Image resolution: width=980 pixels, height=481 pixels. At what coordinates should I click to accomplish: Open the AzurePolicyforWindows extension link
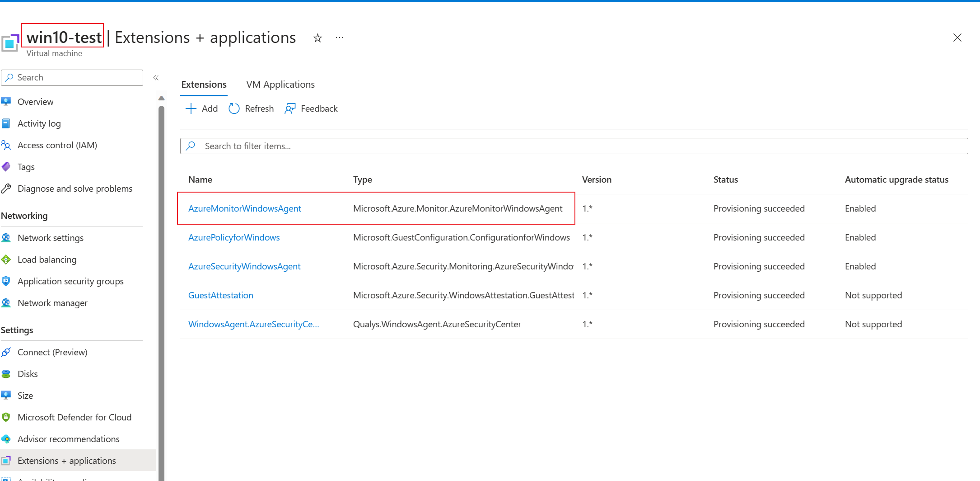234,237
